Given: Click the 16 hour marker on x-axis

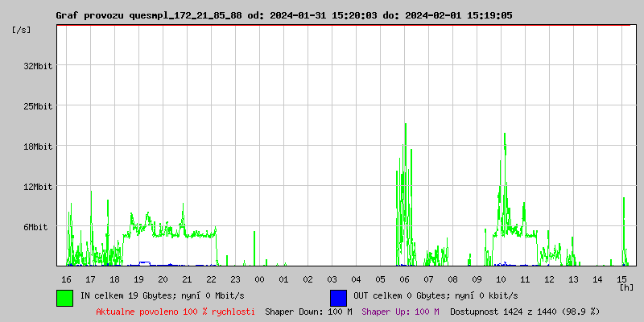Looking at the screenshot, I should (x=66, y=279).
